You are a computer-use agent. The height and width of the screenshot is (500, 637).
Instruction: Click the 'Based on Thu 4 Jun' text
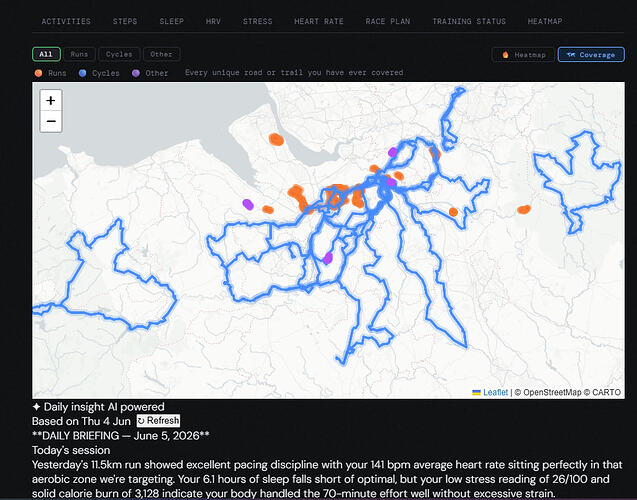pyautogui.click(x=81, y=421)
